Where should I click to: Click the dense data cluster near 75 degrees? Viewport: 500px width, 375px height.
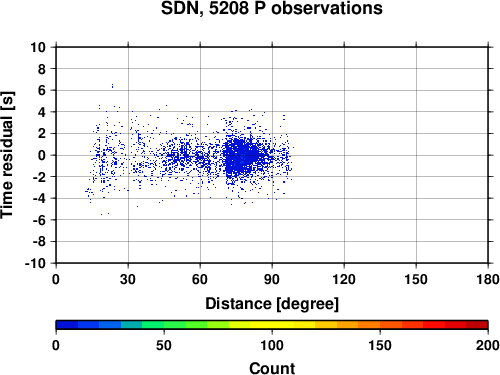click(242, 157)
